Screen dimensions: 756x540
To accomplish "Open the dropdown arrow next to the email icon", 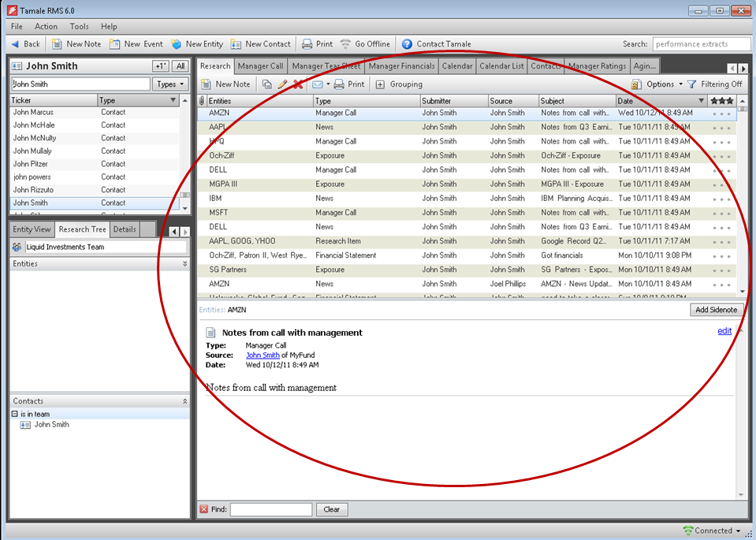I will [x=328, y=84].
